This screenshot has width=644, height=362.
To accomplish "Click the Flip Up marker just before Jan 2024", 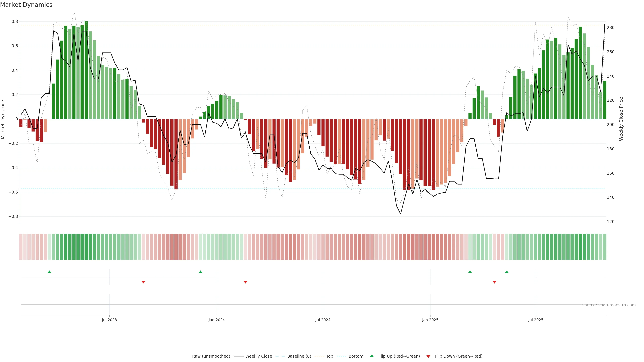I will 201,272.
